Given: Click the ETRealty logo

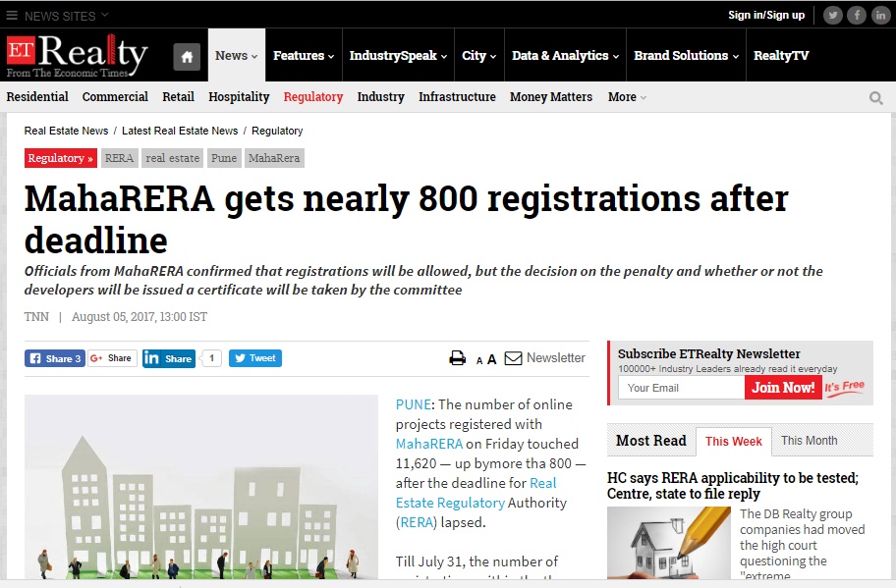Looking at the screenshot, I should (x=78, y=55).
